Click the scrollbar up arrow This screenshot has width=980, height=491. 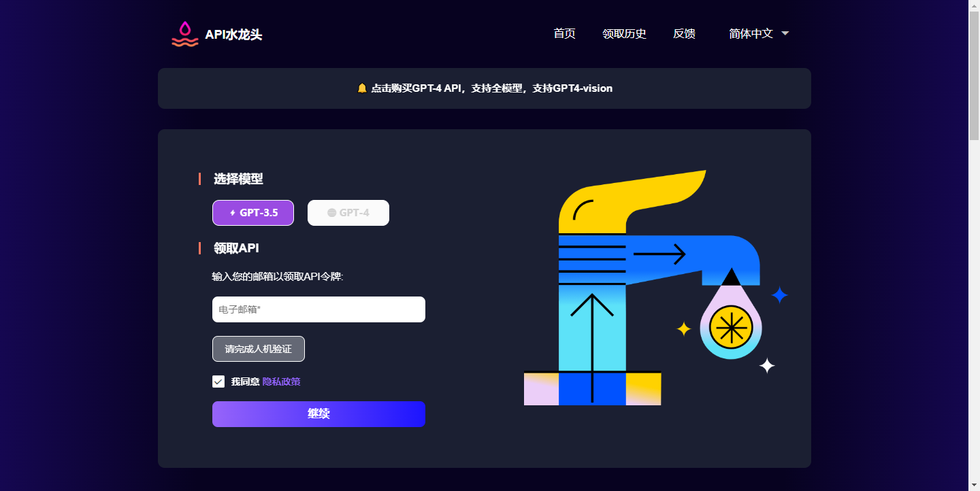pyautogui.click(x=974, y=5)
